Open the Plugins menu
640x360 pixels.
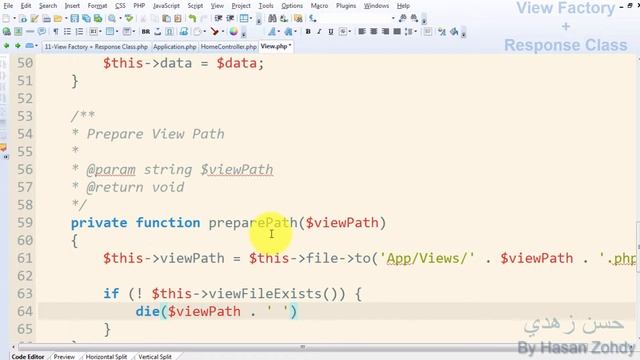(x=346, y=6)
